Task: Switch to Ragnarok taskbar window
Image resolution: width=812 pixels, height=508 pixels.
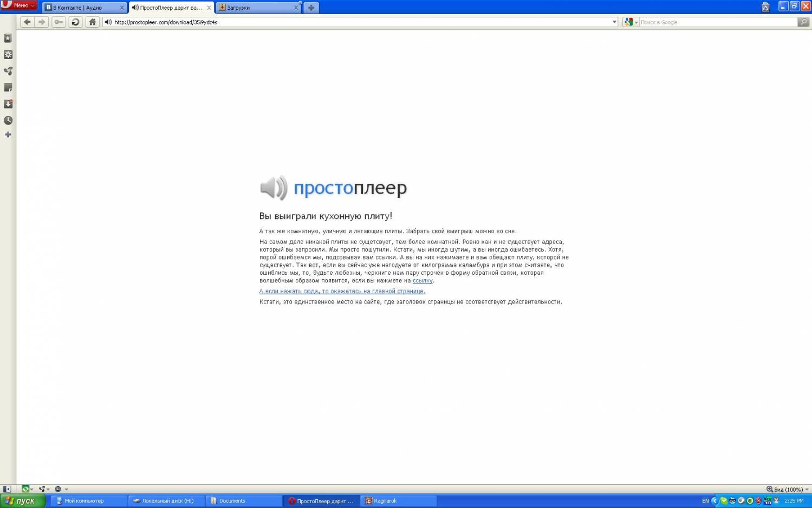Action: 399,501
